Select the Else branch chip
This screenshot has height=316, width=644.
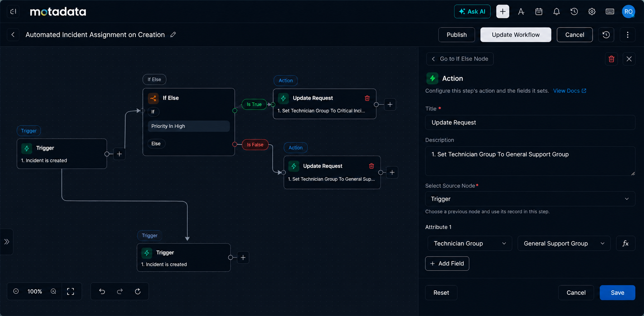pyautogui.click(x=156, y=144)
